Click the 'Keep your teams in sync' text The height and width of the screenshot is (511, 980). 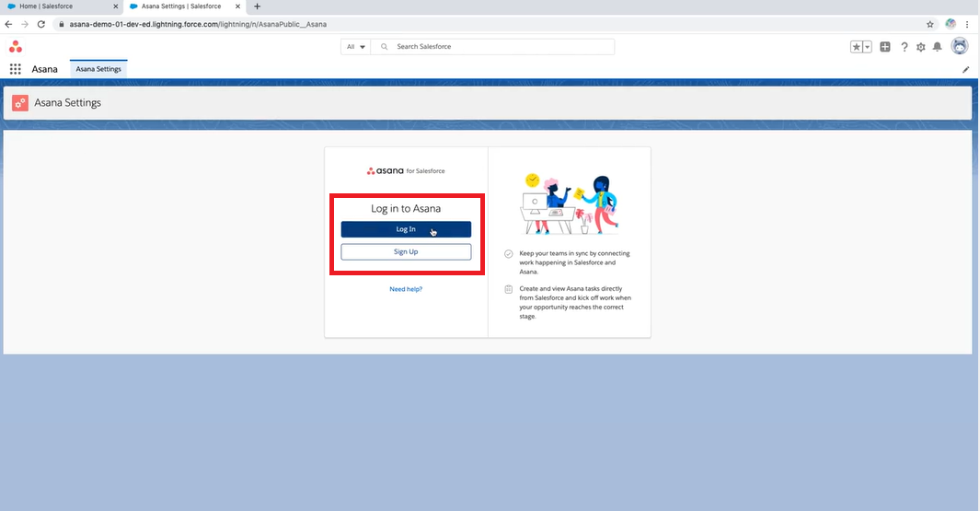coord(574,262)
